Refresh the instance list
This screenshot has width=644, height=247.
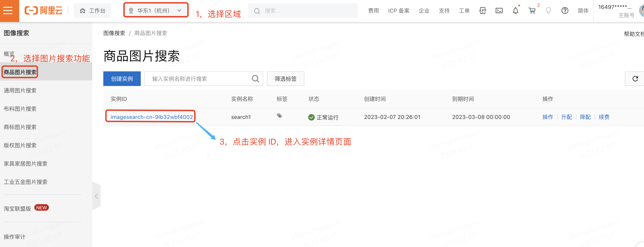635,79
